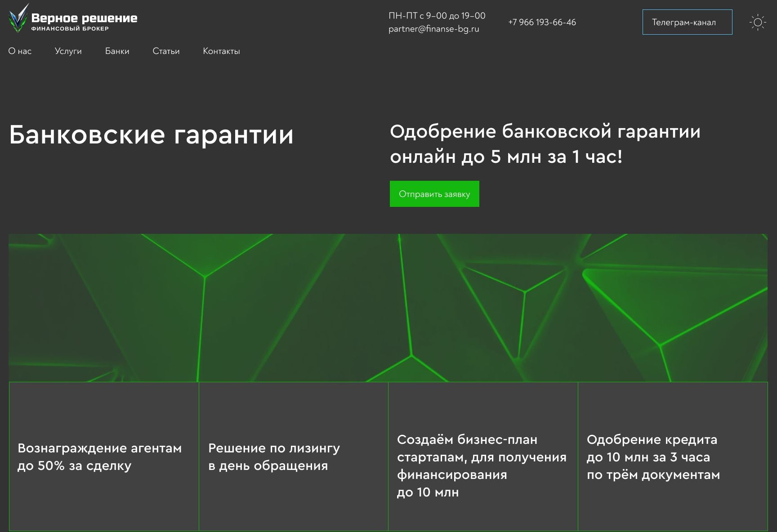
Task: Open the Статьи page
Action: (166, 51)
